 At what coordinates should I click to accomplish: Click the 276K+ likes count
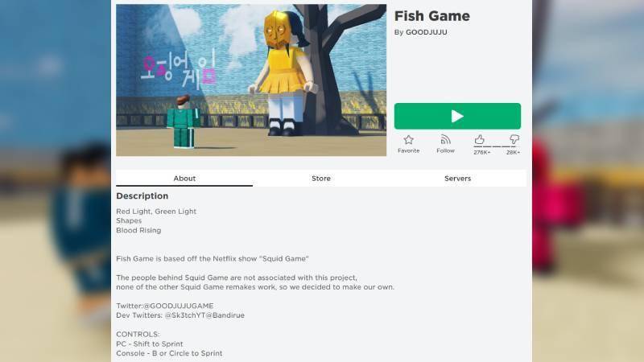click(x=481, y=152)
